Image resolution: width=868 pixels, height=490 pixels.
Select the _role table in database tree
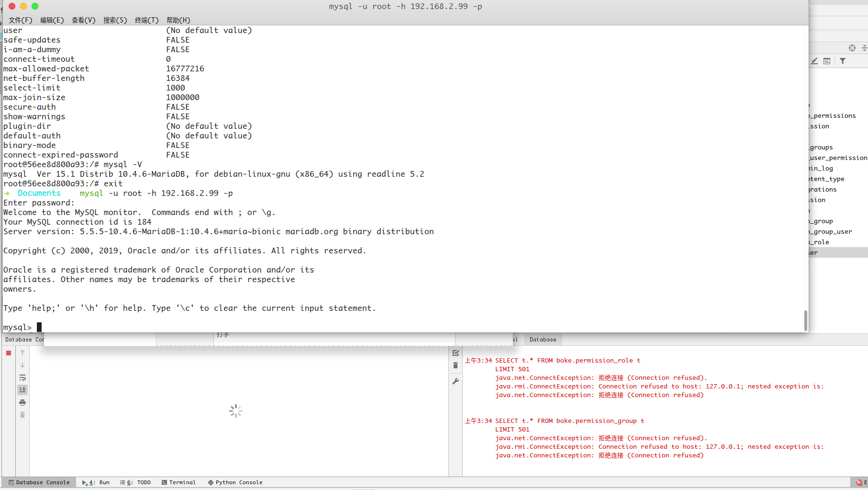[819, 242]
